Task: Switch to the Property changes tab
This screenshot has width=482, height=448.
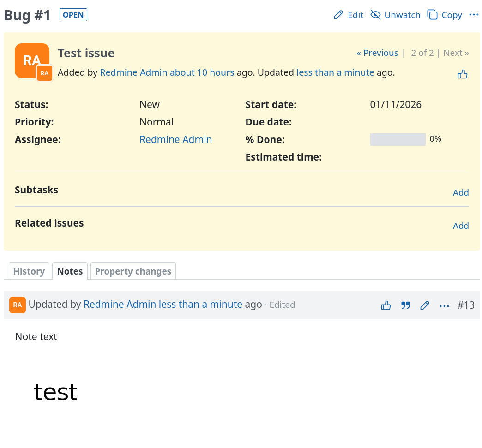Action: pyautogui.click(x=133, y=271)
